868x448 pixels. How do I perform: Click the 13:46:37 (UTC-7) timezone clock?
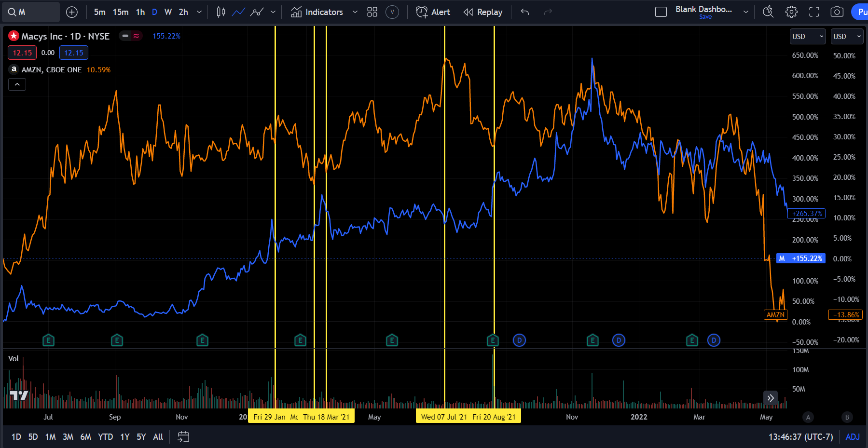tap(801, 437)
